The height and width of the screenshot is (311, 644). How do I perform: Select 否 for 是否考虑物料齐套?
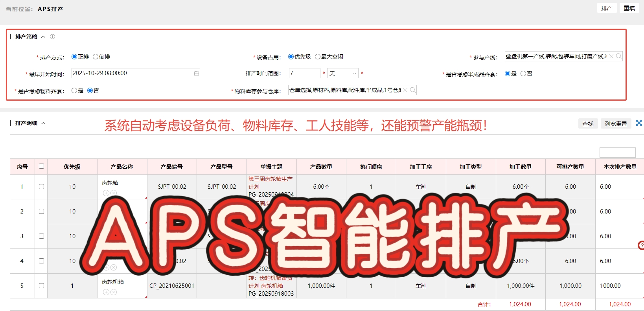(x=90, y=90)
